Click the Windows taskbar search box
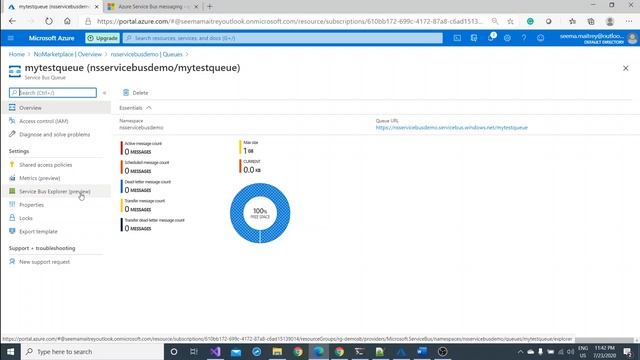640x360 pixels. (92, 351)
